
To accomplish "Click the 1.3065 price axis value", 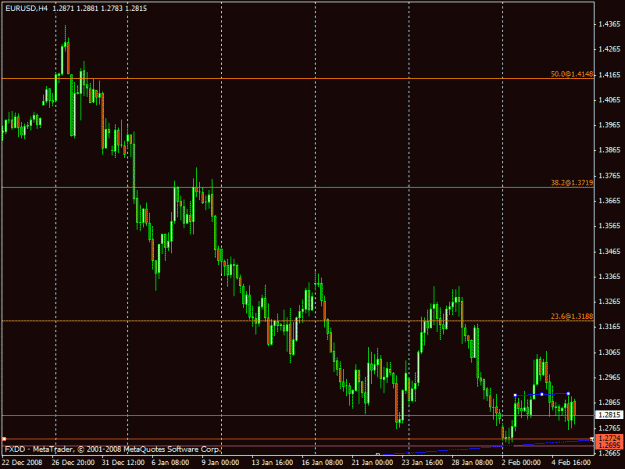I will (x=609, y=352).
